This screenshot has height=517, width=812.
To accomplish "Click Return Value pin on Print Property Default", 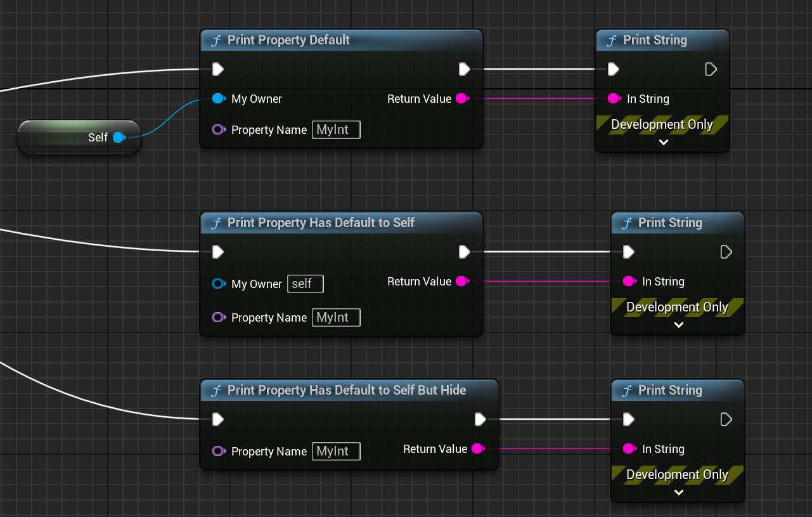I will 461,99.
